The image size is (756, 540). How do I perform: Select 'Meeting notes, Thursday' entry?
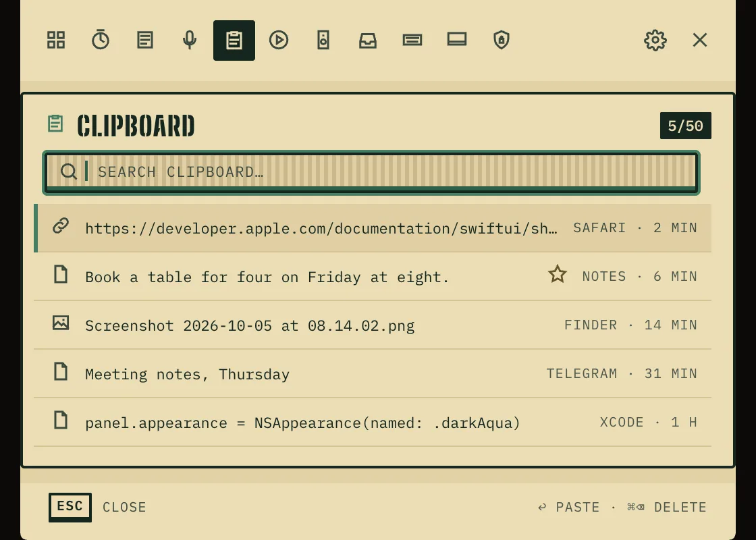(373, 374)
